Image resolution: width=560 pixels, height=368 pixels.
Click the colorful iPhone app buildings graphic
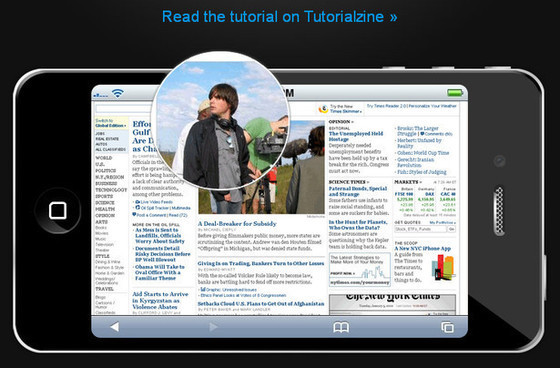pyautogui.click(x=443, y=267)
